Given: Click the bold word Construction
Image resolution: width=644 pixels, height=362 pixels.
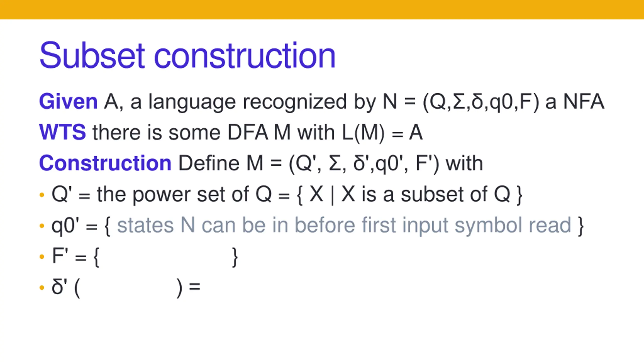Looking at the screenshot, I should point(105,163).
